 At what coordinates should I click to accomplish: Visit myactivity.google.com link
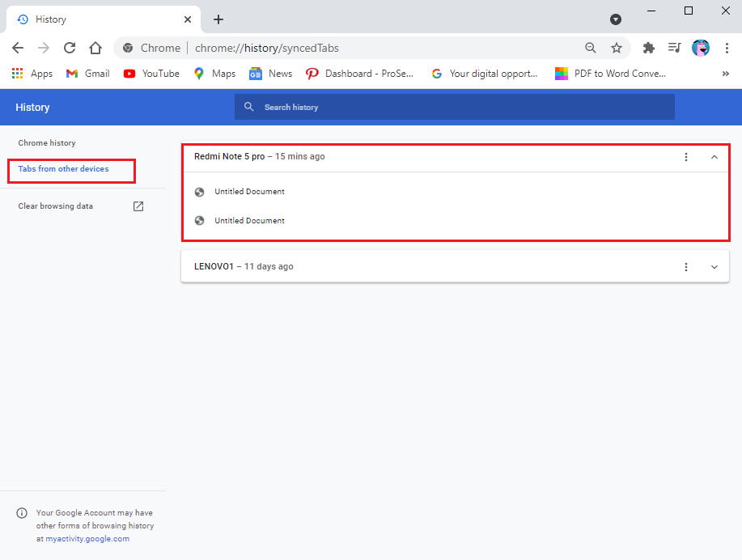pyautogui.click(x=87, y=538)
